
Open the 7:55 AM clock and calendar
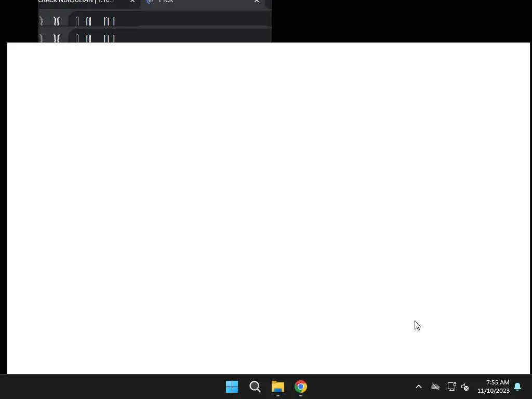coord(494,387)
